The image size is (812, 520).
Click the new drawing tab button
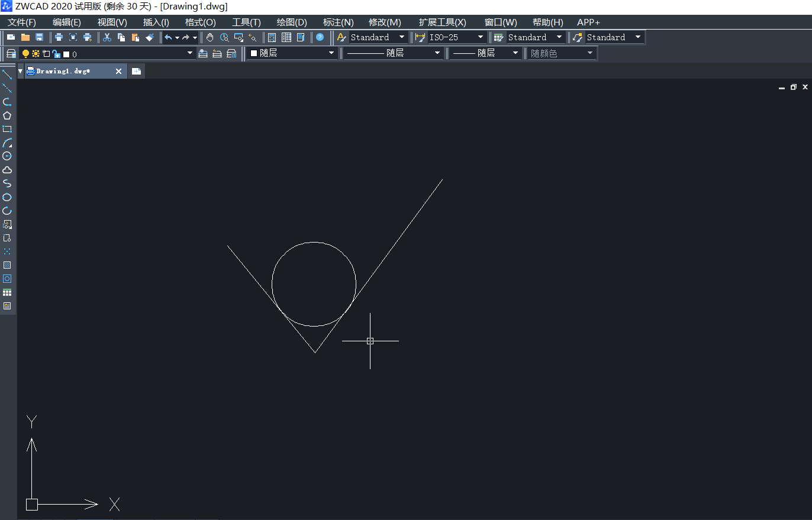tap(137, 71)
